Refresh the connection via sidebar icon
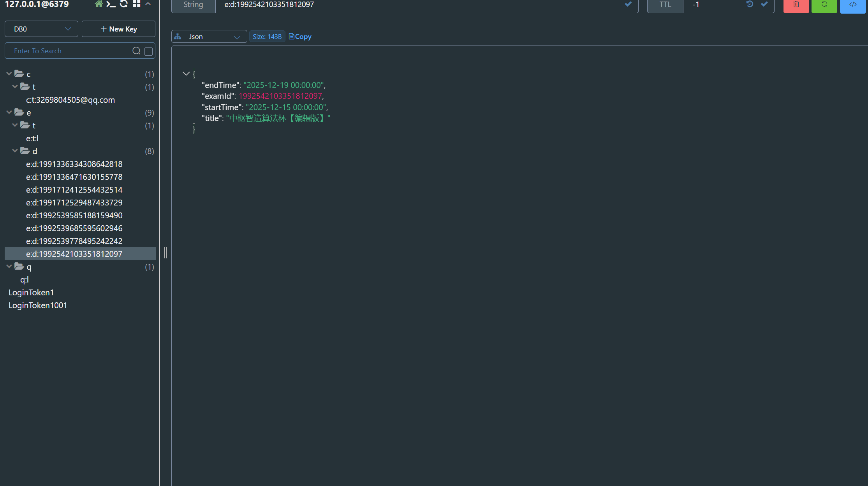This screenshot has width=868, height=486. click(x=124, y=4)
